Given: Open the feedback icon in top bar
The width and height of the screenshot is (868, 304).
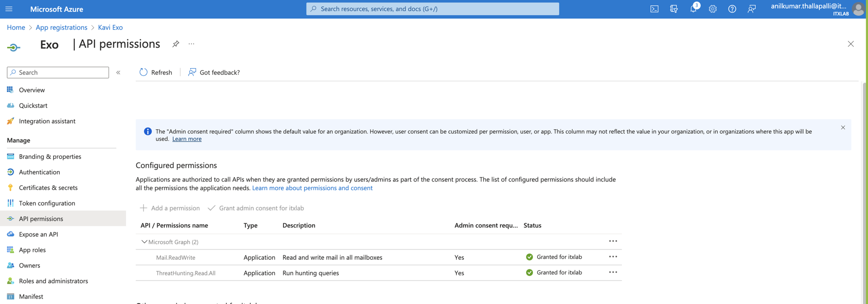Looking at the screenshot, I should (x=752, y=9).
